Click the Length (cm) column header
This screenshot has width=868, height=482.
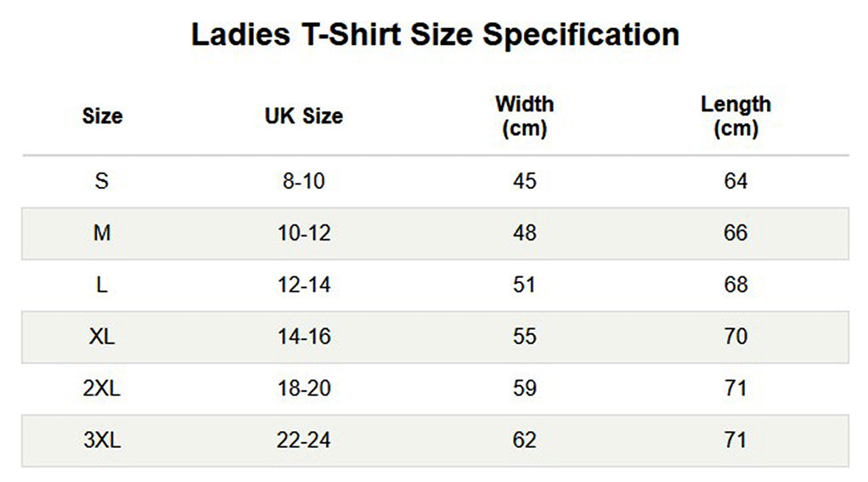tap(736, 116)
